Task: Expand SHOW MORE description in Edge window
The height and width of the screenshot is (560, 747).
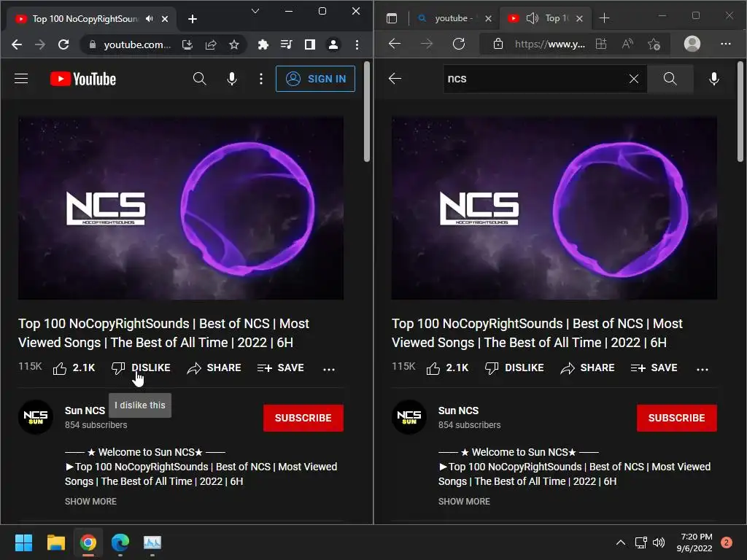Action: 464,502
